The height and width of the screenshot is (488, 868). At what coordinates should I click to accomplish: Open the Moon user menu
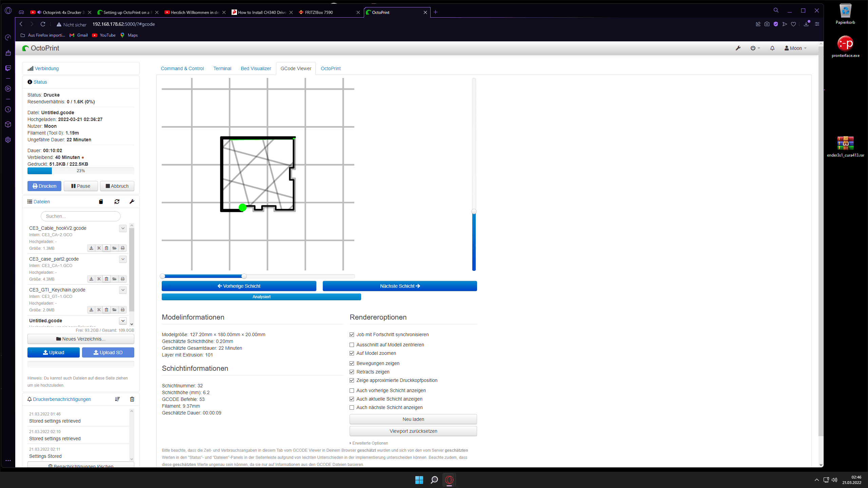click(795, 48)
